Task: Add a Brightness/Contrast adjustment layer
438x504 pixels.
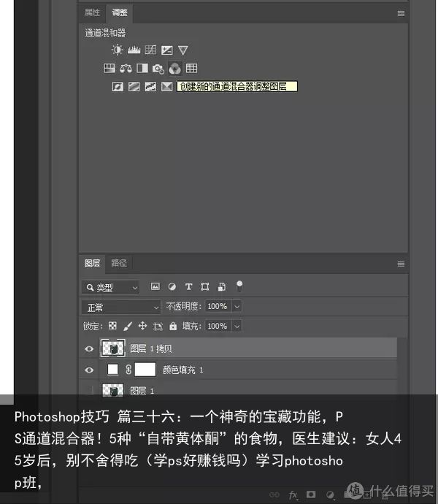Action: (x=117, y=50)
